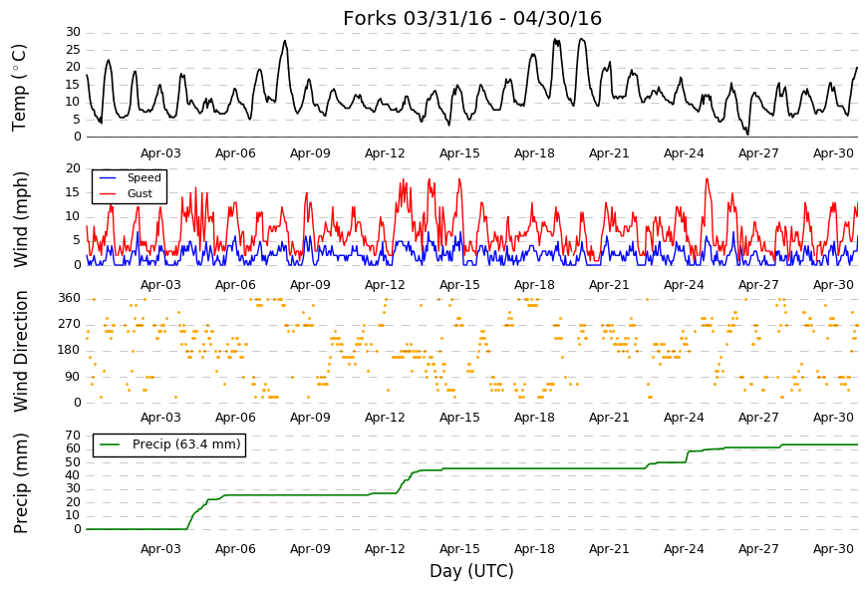This screenshot has width=868, height=591.
Task: Click the Wind Direction axis label
Action: [20, 352]
